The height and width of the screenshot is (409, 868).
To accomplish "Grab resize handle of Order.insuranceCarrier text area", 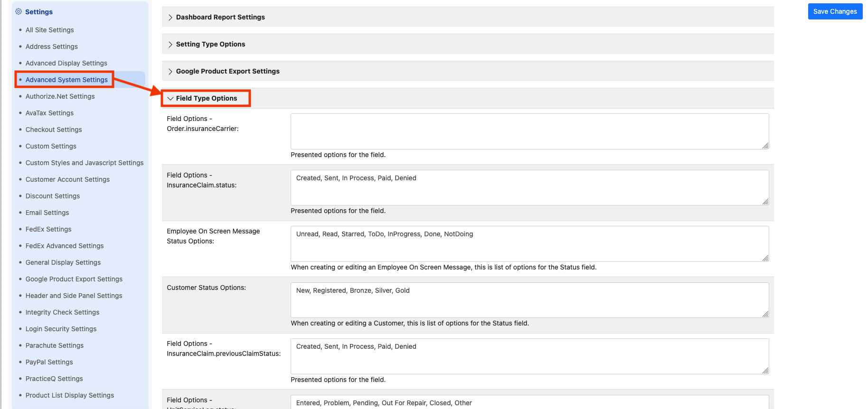I will coord(765,146).
